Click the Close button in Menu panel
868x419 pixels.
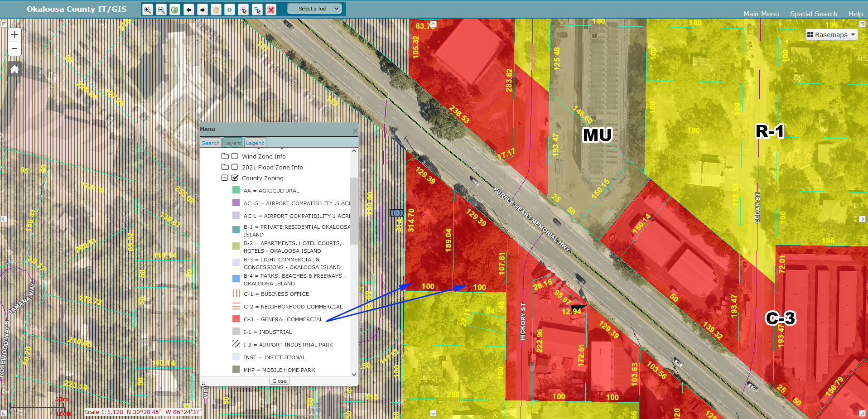[x=279, y=381]
